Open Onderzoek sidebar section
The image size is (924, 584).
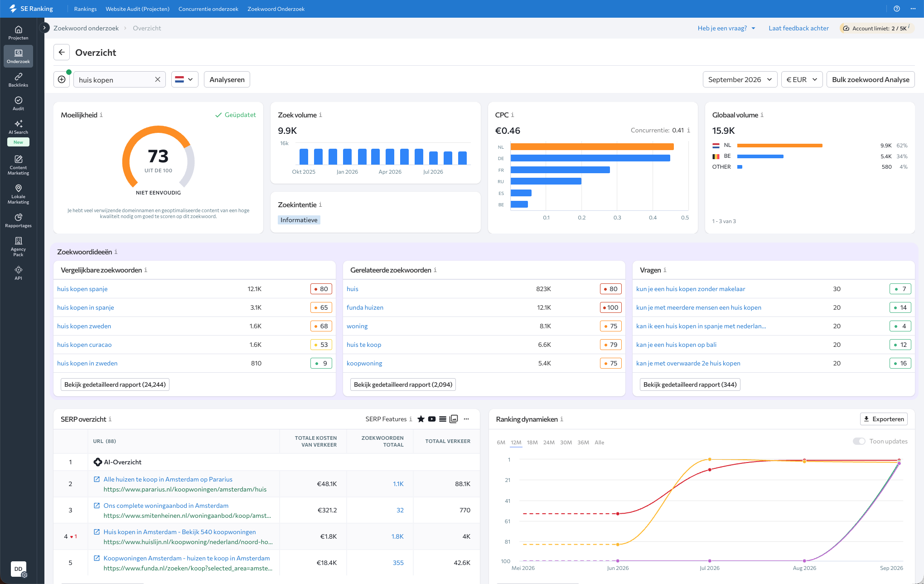(18, 56)
